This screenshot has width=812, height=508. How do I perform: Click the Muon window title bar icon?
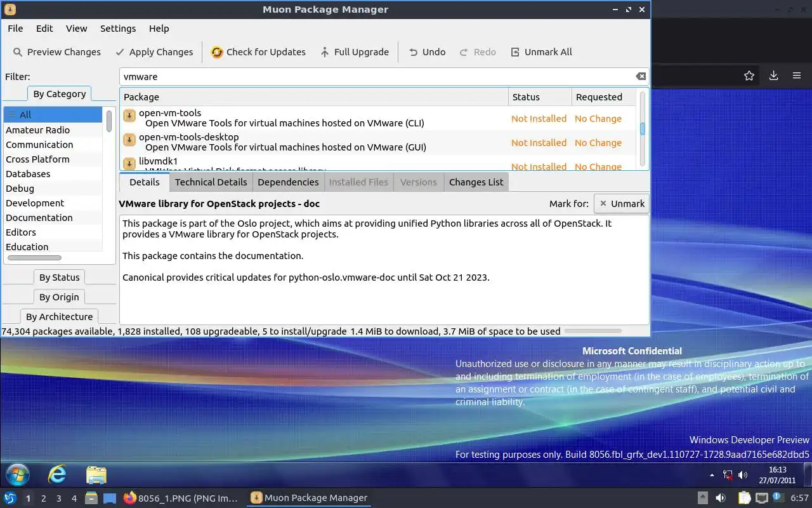(10, 10)
